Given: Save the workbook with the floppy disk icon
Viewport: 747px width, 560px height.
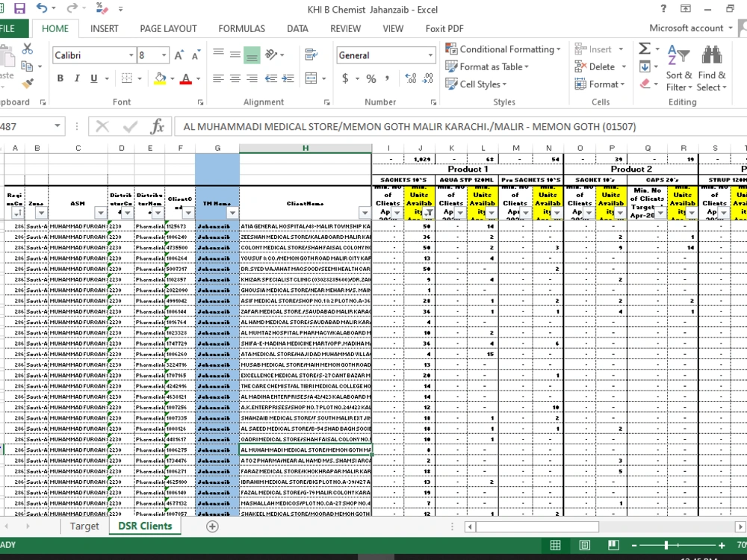Looking at the screenshot, I should tap(19, 8).
